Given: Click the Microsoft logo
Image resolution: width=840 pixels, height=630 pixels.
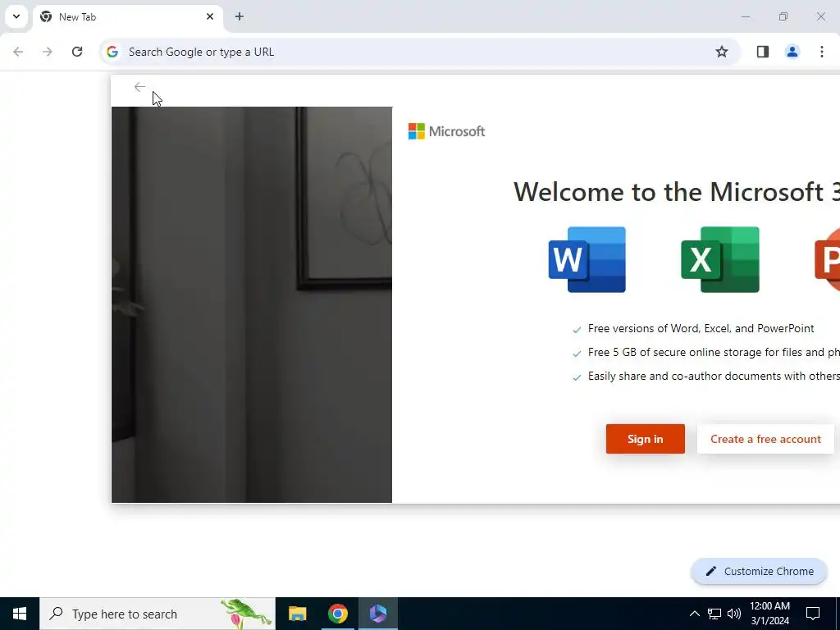Looking at the screenshot, I should pyautogui.click(x=446, y=131).
